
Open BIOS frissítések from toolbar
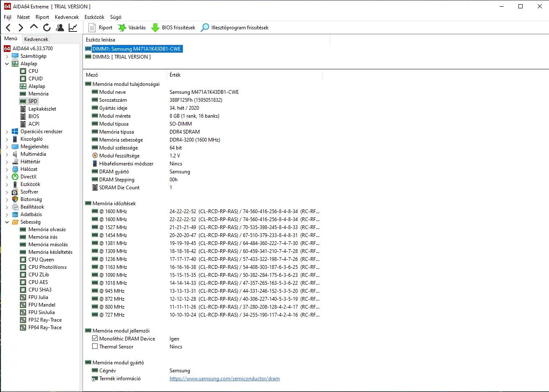[173, 28]
